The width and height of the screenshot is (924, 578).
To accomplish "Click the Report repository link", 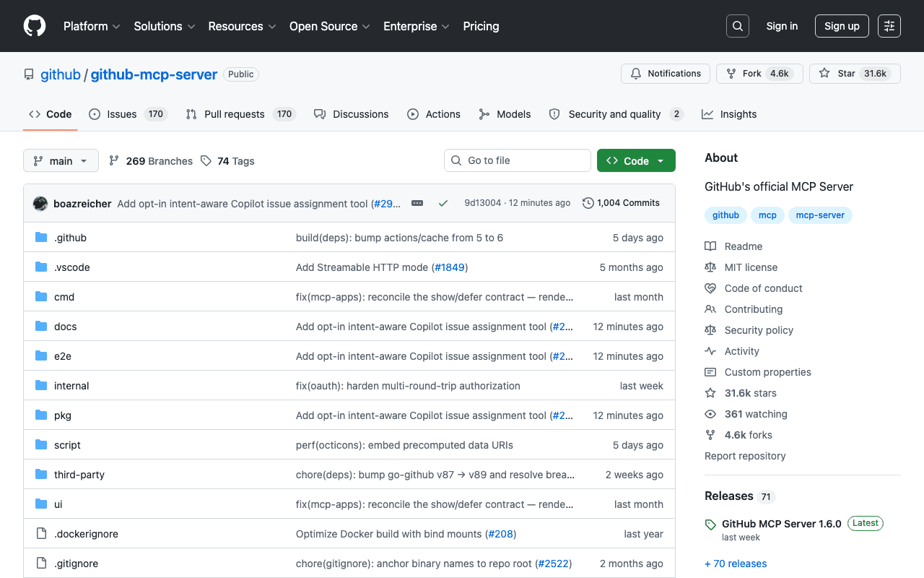I will pyautogui.click(x=745, y=456).
